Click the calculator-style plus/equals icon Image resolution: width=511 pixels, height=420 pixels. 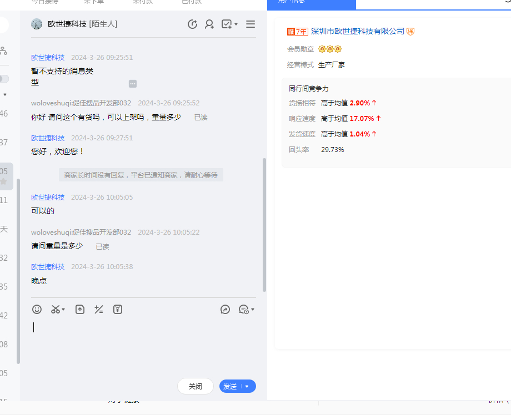tap(99, 310)
